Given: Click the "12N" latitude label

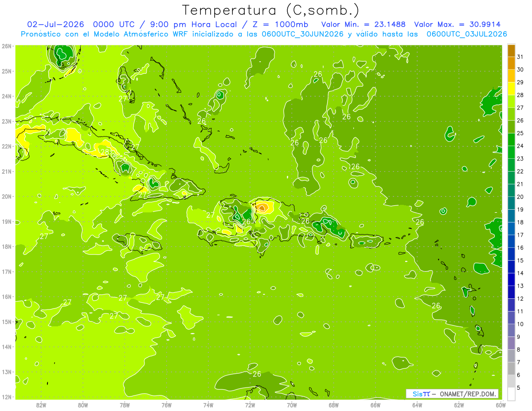Looking at the screenshot, I should pos(7,397).
